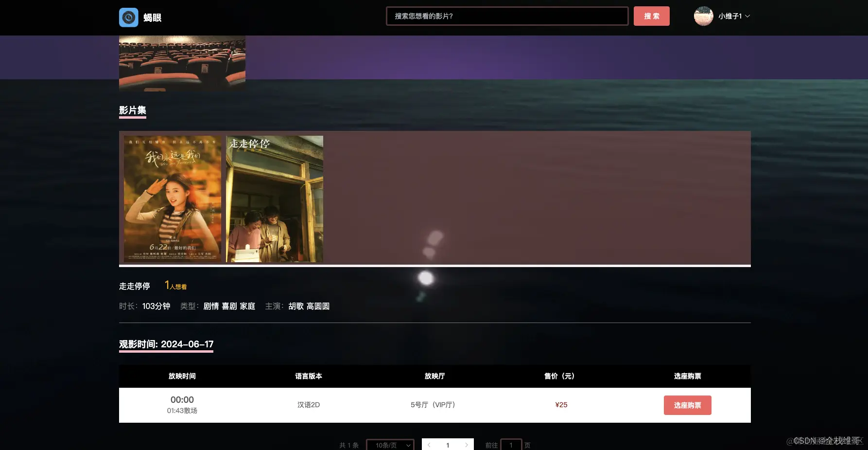
Task: Click the 语言版本 column header
Action: [309, 376]
